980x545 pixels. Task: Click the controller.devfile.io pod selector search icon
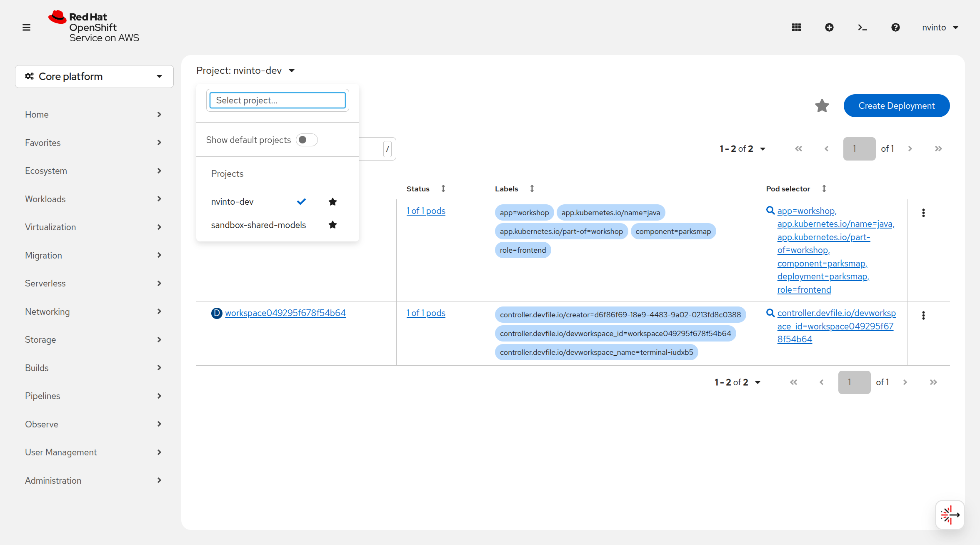pos(770,313)
